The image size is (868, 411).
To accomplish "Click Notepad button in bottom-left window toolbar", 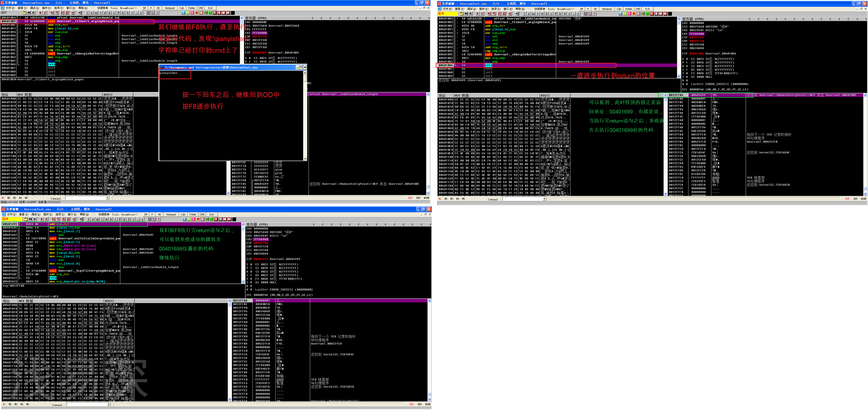I will click(171, 214).
